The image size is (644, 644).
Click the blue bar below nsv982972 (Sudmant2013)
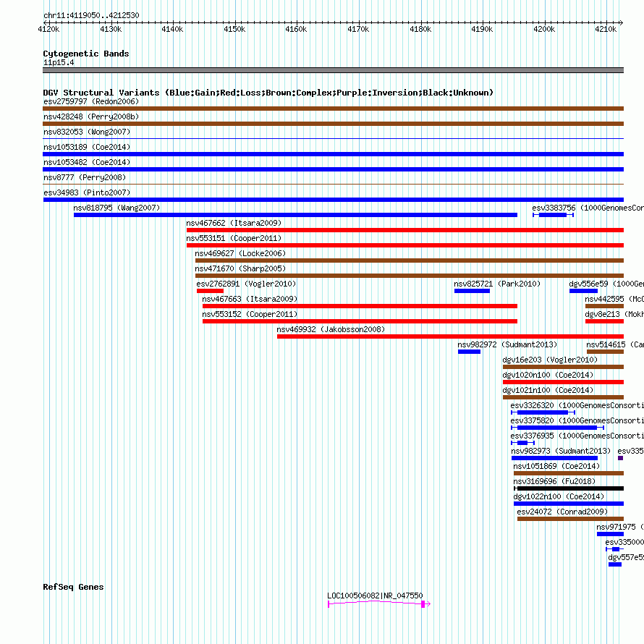pyautogui.click(x=469, y=352)
